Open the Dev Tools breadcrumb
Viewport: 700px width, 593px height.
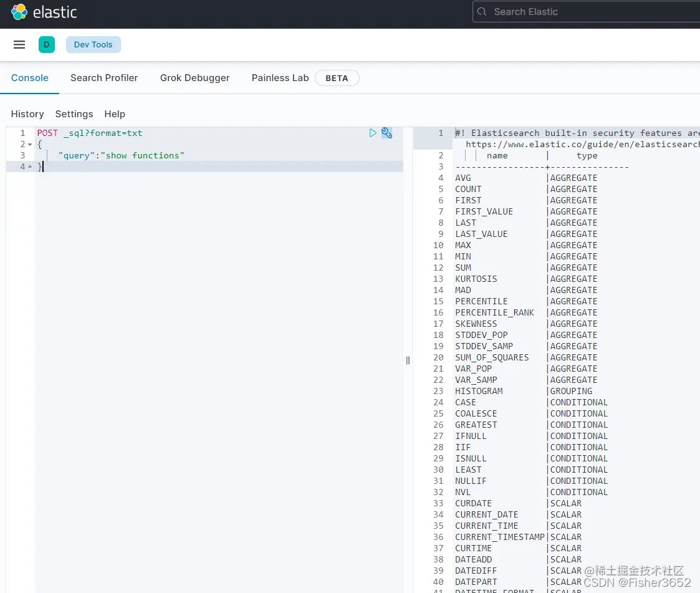[93, 45]
